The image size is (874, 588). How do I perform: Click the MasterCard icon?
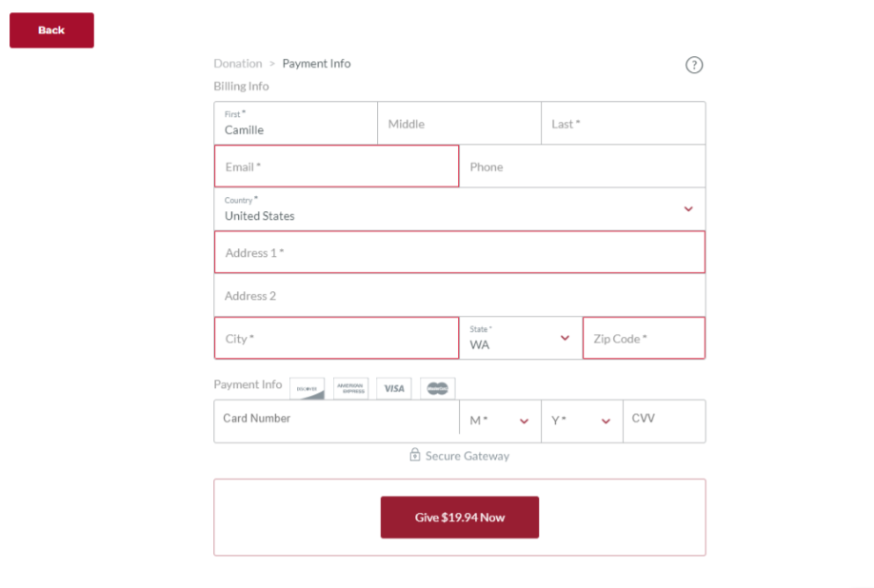438,388
